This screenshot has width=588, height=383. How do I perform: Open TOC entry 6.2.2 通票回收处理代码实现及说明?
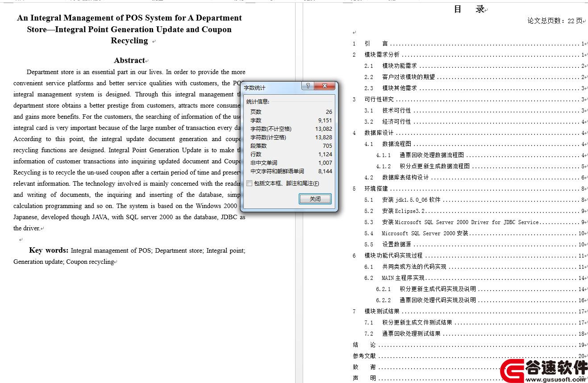coord(480,300)
